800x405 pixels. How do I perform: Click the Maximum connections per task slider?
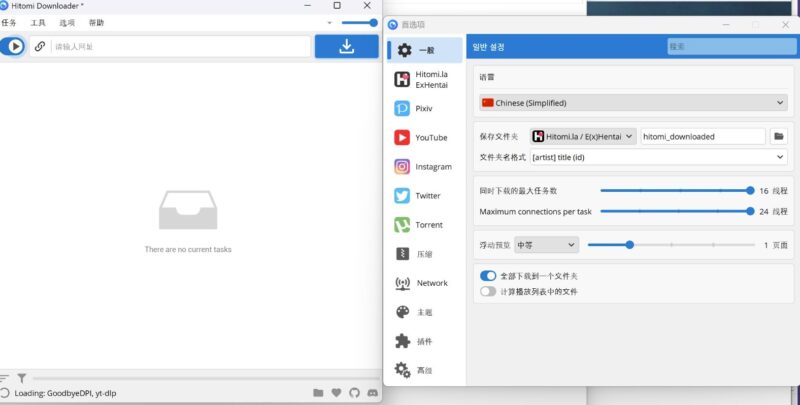click(676, 211)
